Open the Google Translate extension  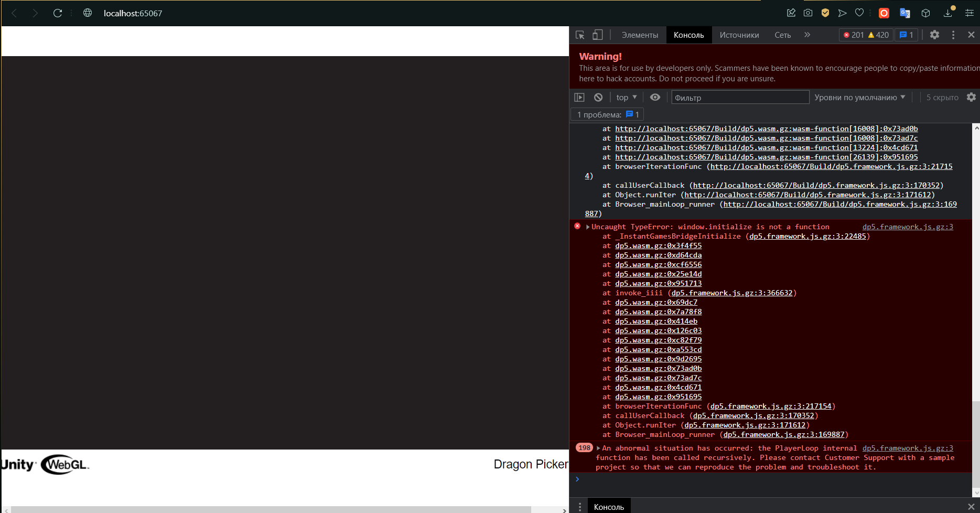[904, 13]
